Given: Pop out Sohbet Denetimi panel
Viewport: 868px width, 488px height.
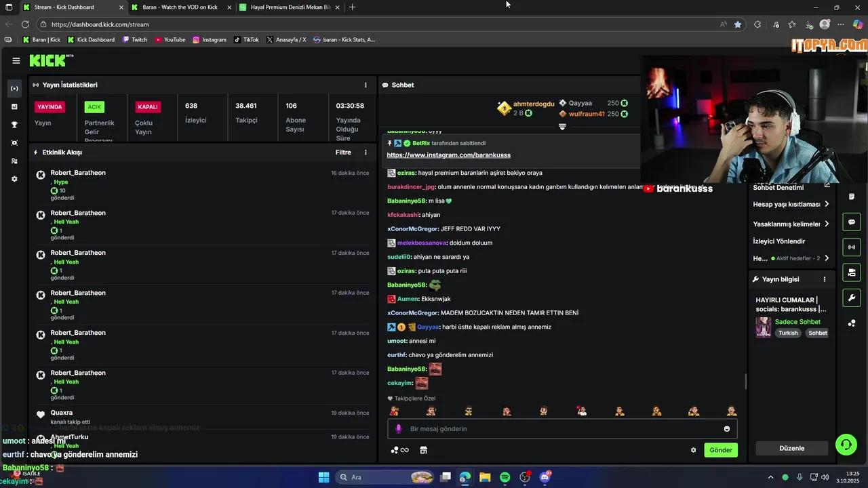Looking at the screenshot, I should 827,186.
